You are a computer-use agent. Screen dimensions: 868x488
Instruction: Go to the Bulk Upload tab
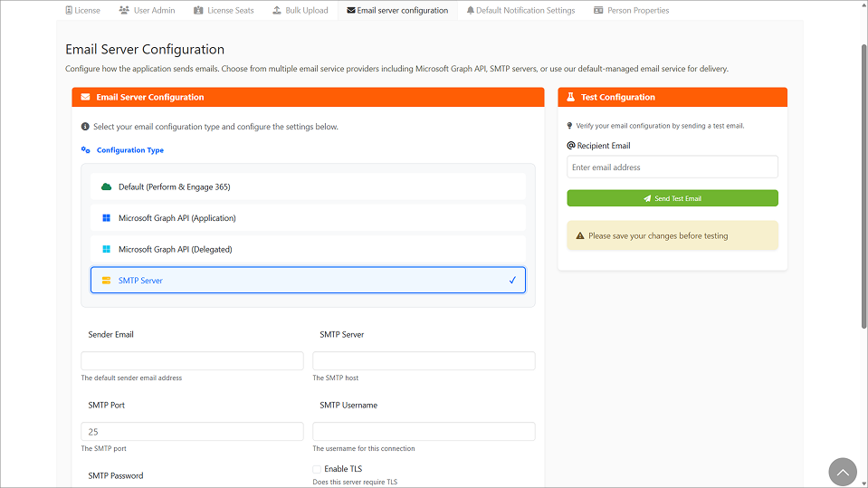coord(300,11)
